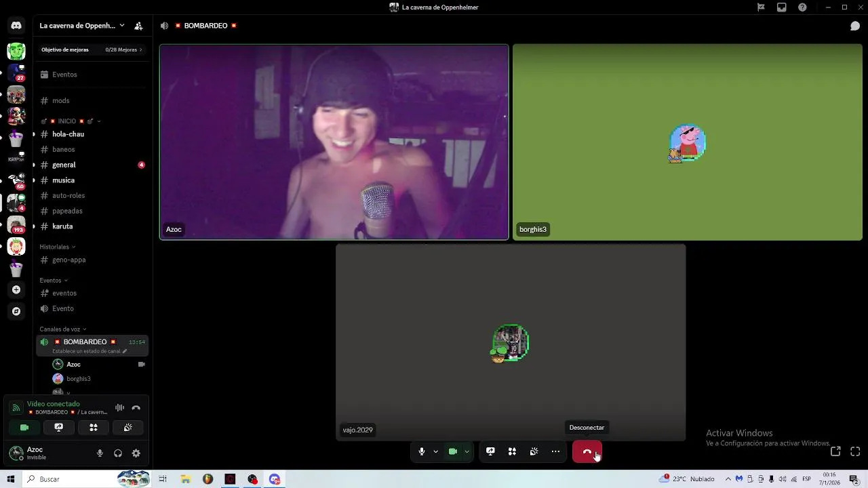Screen dimensions: 868x488
Task: Focus Azoc's webcam video tile
Action: (x=334, y=142)
